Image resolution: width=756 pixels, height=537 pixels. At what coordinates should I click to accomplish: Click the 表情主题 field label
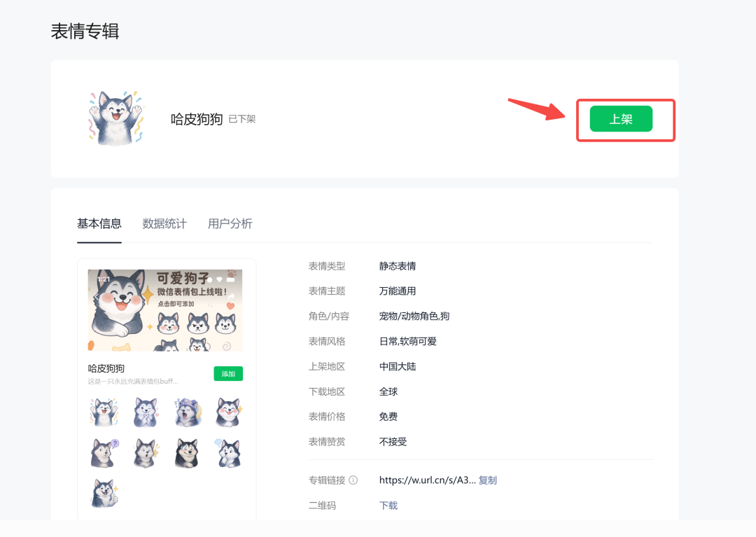327,291
